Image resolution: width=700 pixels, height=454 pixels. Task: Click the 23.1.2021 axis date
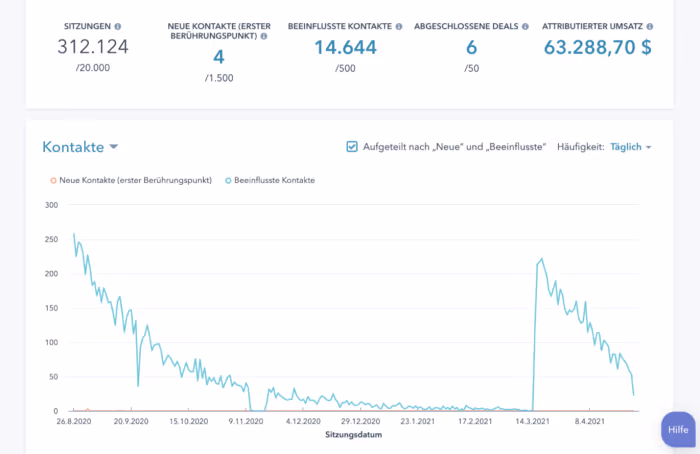click(417, 421)
